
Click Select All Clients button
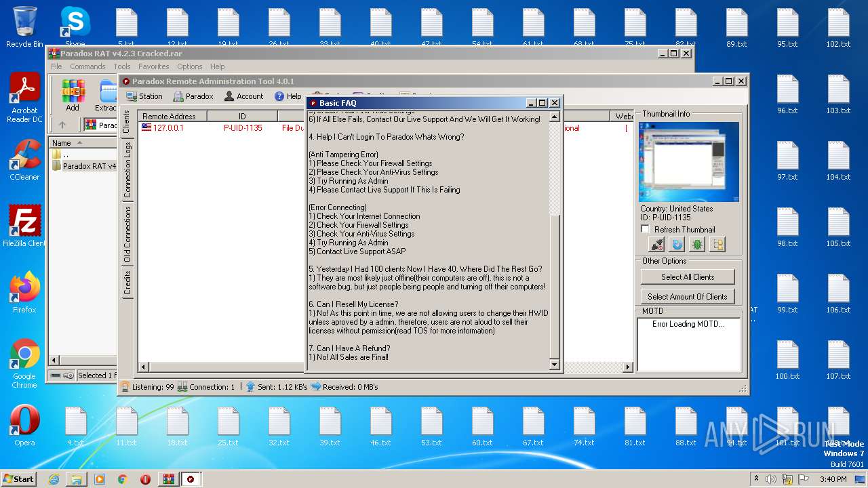[x=688, y=277]
